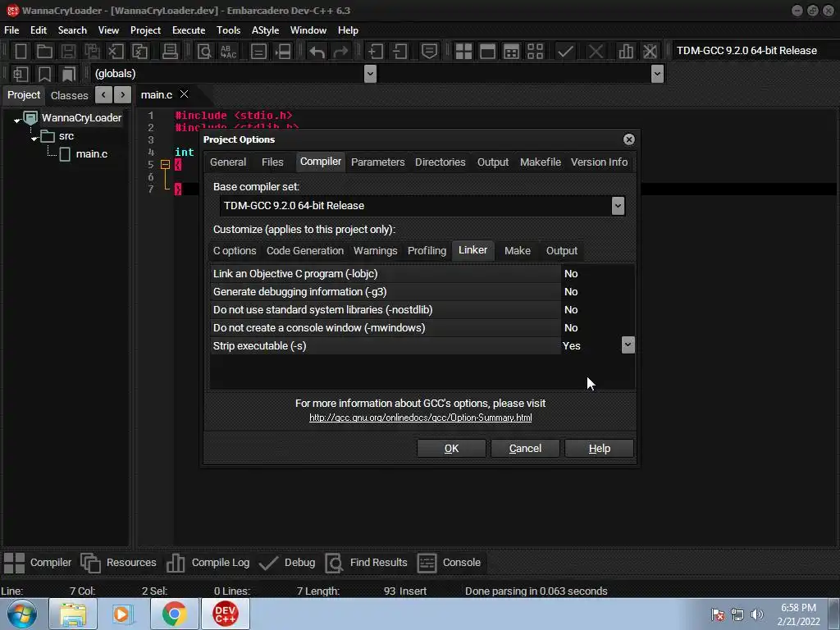Click the volume speaker tray icon

pos(756,614)
